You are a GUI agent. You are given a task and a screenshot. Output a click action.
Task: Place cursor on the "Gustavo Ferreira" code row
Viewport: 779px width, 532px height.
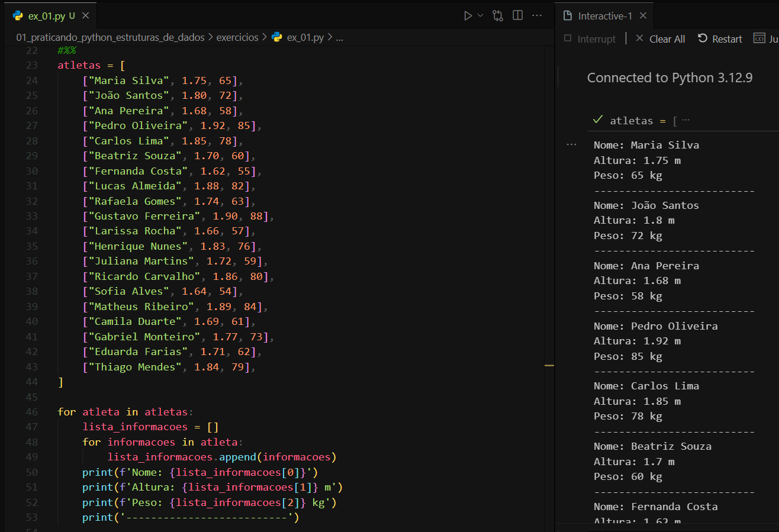(x=178, y=216)
